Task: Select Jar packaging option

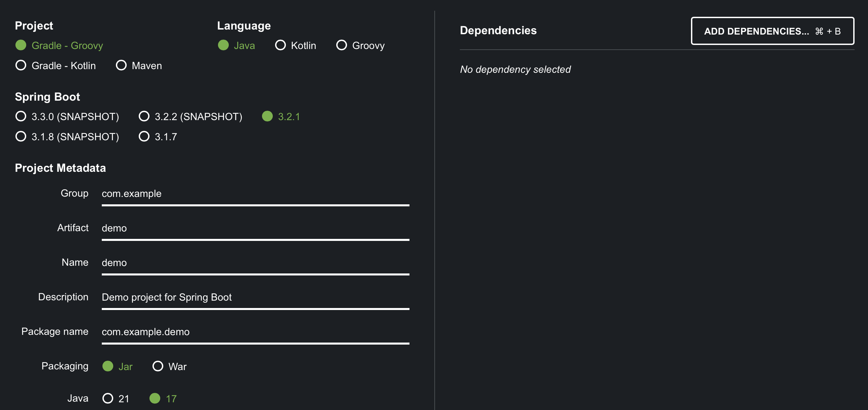Action: point(117,366)
